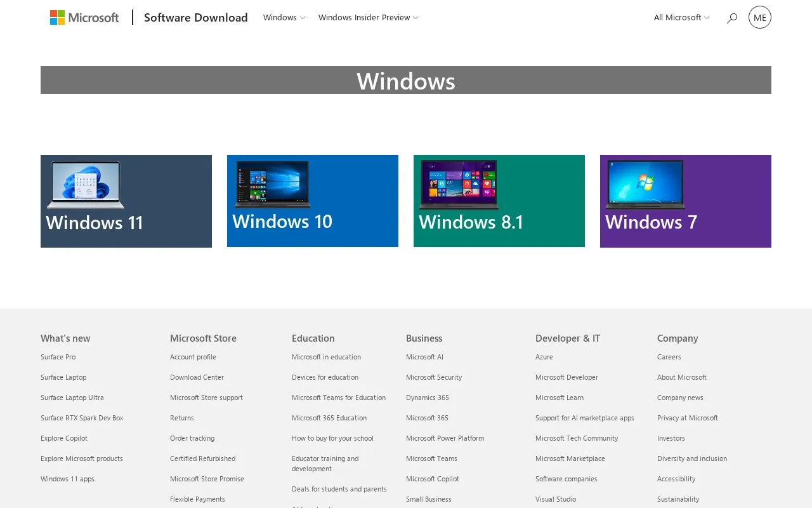Open the search magnifier icon
Screen dimensions: 812x508
tap(732, 18)
